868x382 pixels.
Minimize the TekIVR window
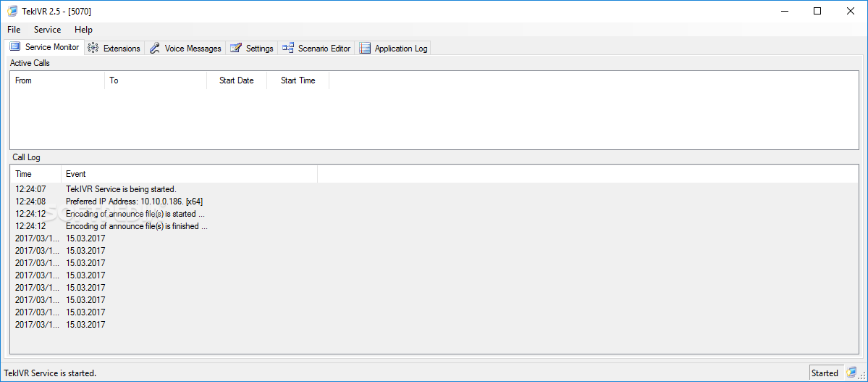click(785, 11)
